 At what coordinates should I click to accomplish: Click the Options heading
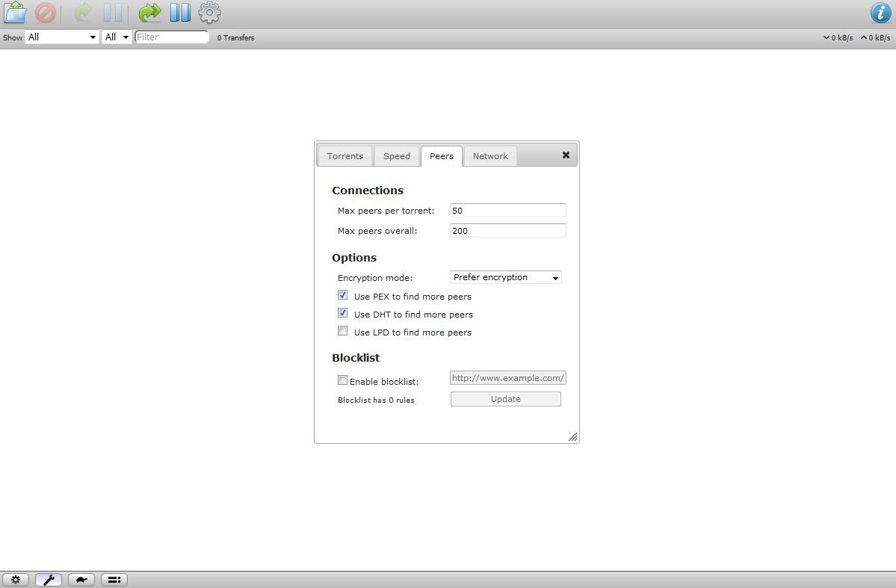point(354,257)
